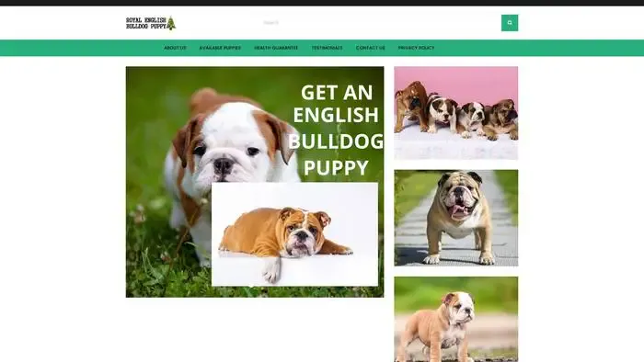Screen dimensions: 644x362
Task: Open the Available Puppies menu item
Action: coord(220,48)
